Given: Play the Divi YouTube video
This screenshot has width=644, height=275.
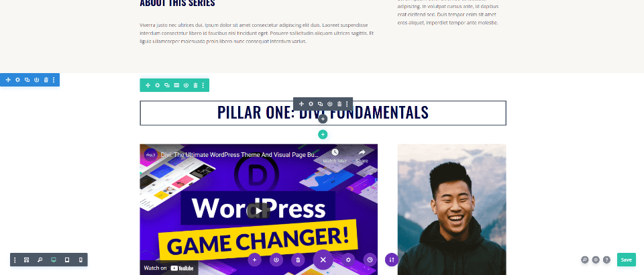Looking at the screenshot, I should [258, 211].
